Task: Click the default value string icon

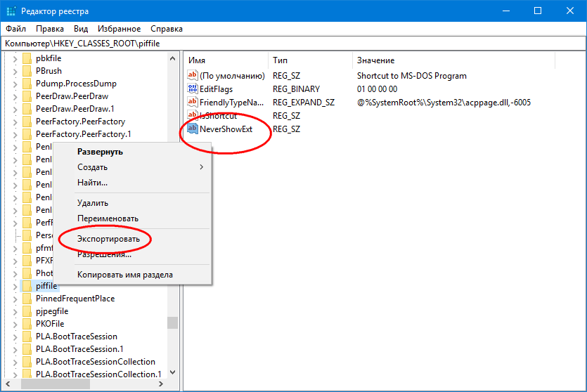Action: point(193,76)
